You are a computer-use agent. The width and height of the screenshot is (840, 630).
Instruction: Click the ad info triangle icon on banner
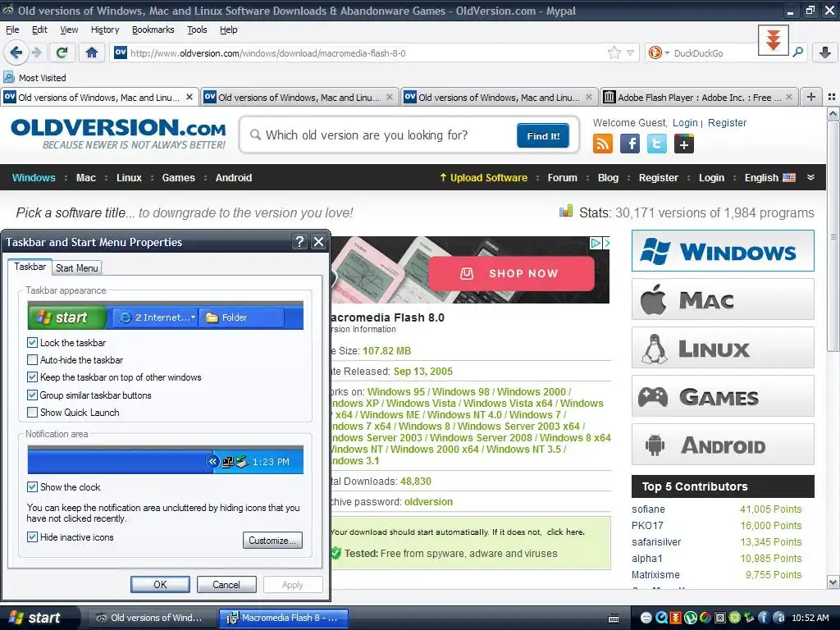pyautogui.click(x=596, y=243)
